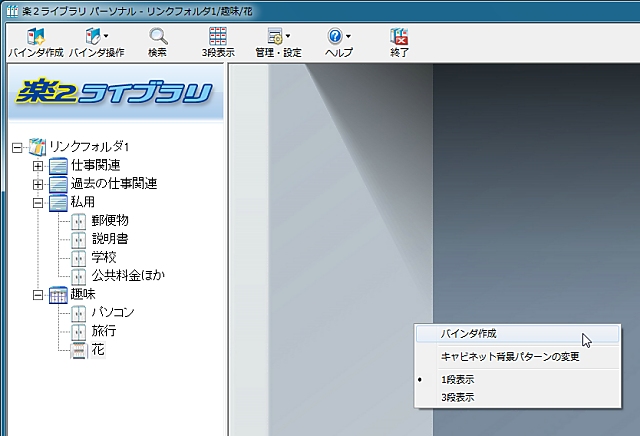The image size is (640, 436).
Task: Collapse the 私用 library node
Action: [38, 202]
